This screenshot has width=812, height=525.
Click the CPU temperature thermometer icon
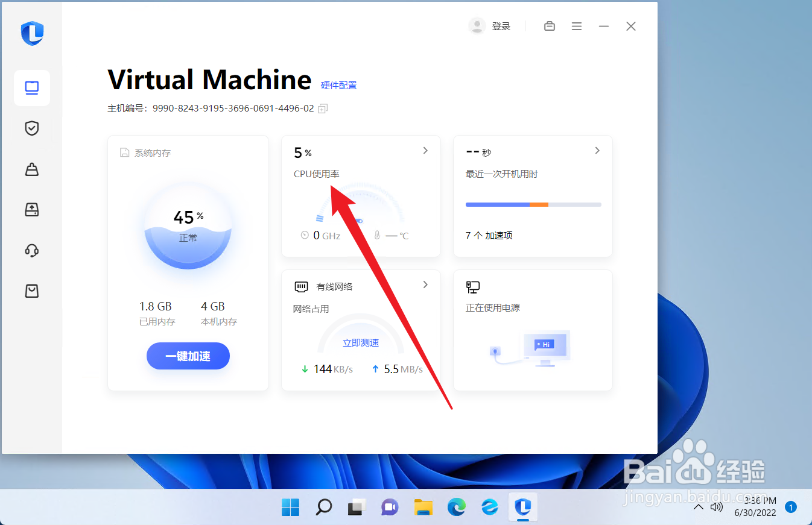coord(377,235)
